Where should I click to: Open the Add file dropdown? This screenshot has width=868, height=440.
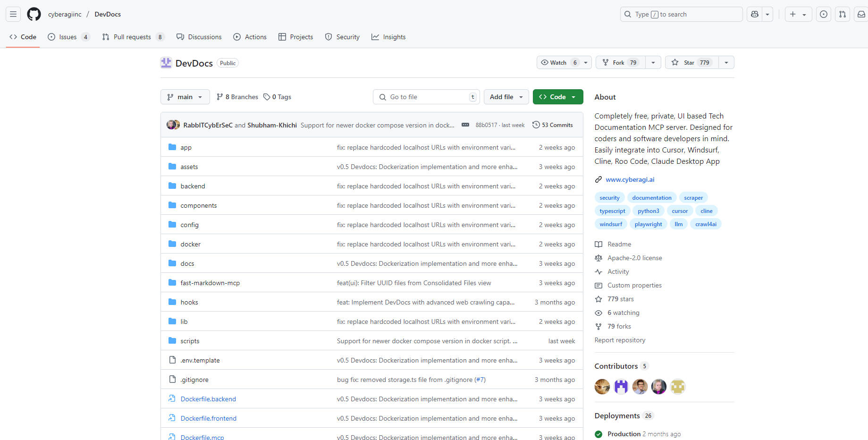[x=506, y=97]
